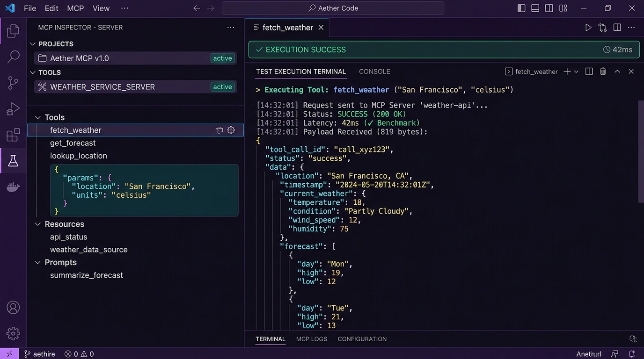Click the terminal output vertical scrollbar

641,151
